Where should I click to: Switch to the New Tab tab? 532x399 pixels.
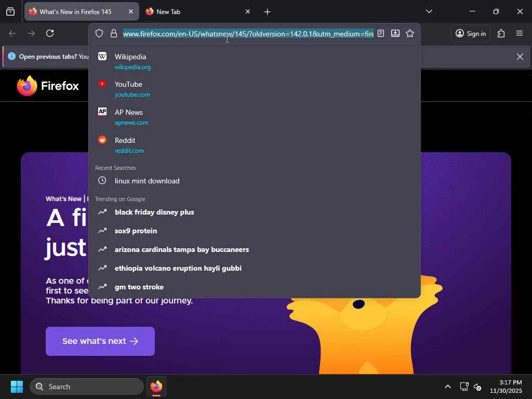(x=198, y=12)
